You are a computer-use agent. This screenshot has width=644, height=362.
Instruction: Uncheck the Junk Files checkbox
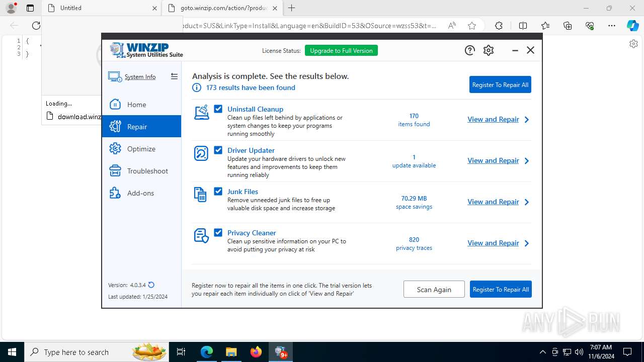coord(218,191)
